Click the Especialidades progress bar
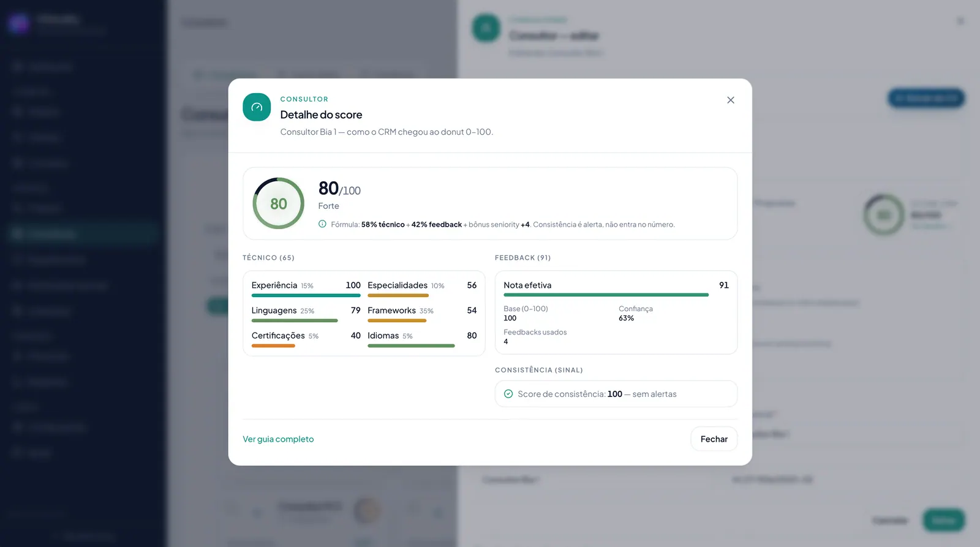The image size is (980, 547). click(398, 295)
